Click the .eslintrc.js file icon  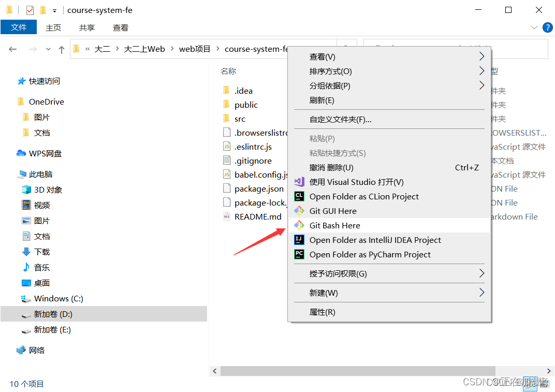227,146
